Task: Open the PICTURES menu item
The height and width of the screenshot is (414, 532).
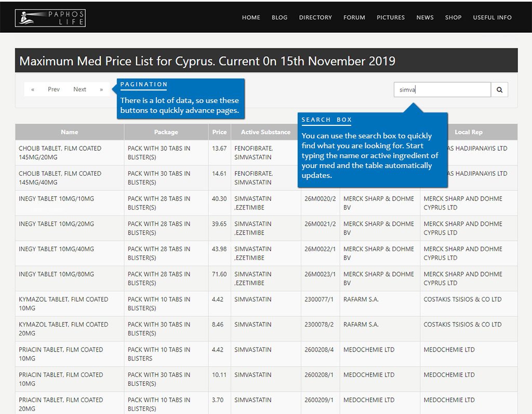Action: click(x=391, y=17)
